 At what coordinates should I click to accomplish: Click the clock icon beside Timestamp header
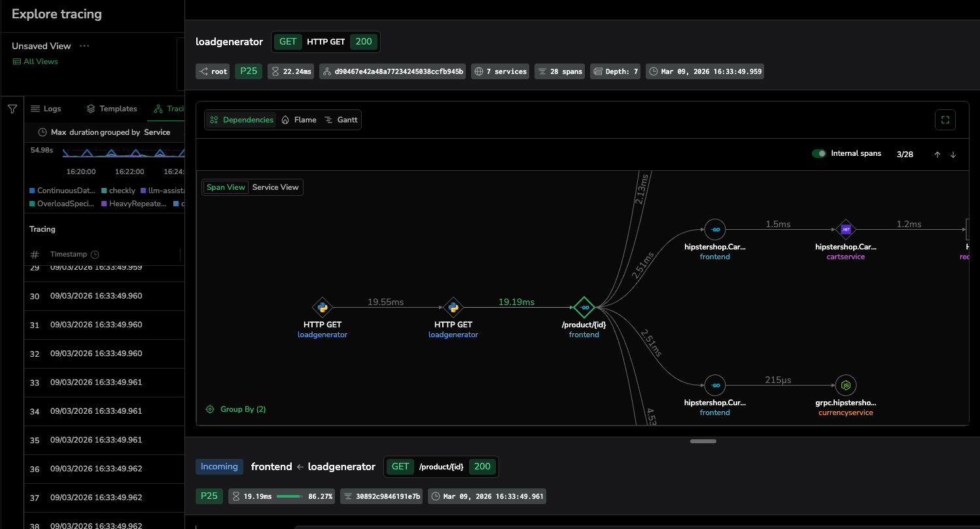(95, 254)
